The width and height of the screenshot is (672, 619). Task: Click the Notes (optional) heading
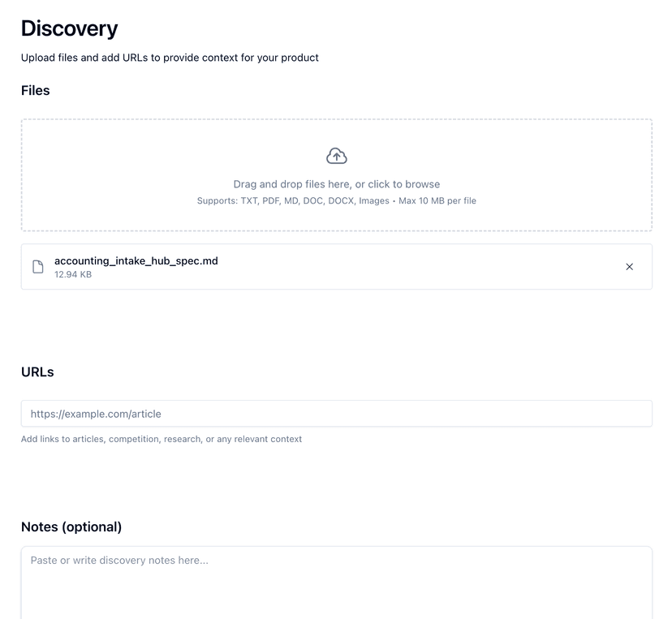point(71,527)
